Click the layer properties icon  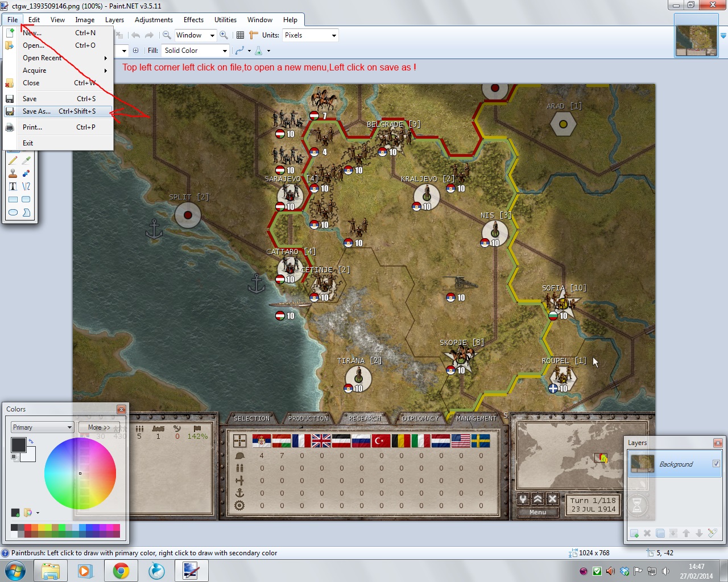click(x=712, y=533)
